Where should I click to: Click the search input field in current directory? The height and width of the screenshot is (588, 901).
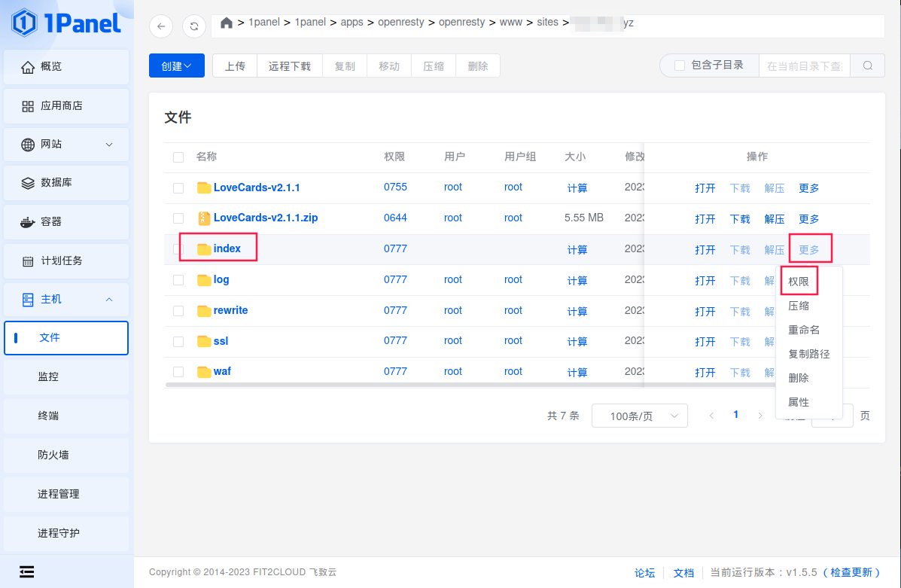[804, 66]
